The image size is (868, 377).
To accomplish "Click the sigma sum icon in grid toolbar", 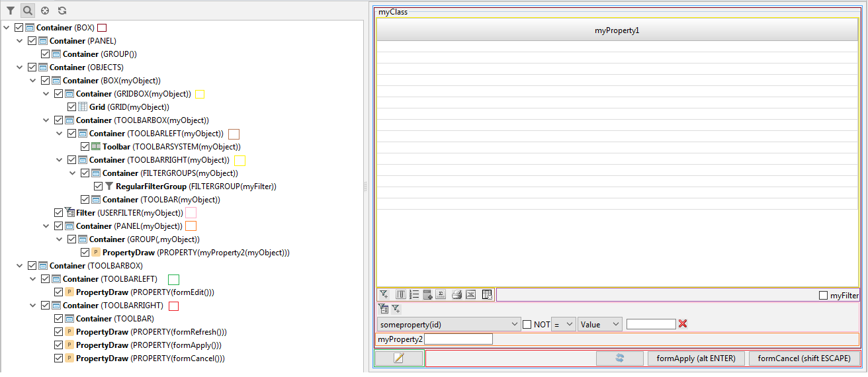I will coord(441,295).
